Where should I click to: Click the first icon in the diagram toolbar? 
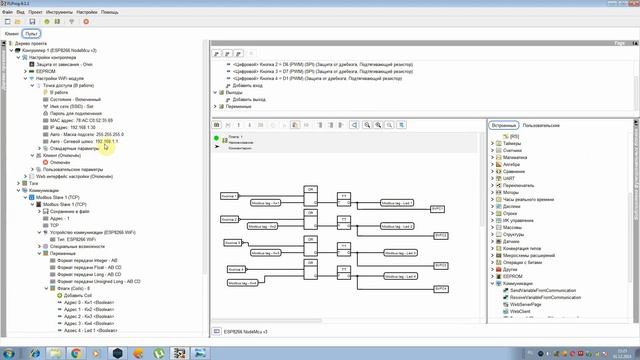(x=217, y=125)
